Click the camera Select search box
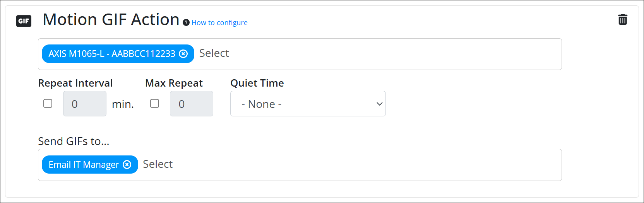Viewport: 644px width, 203px height. coord(214,53)
